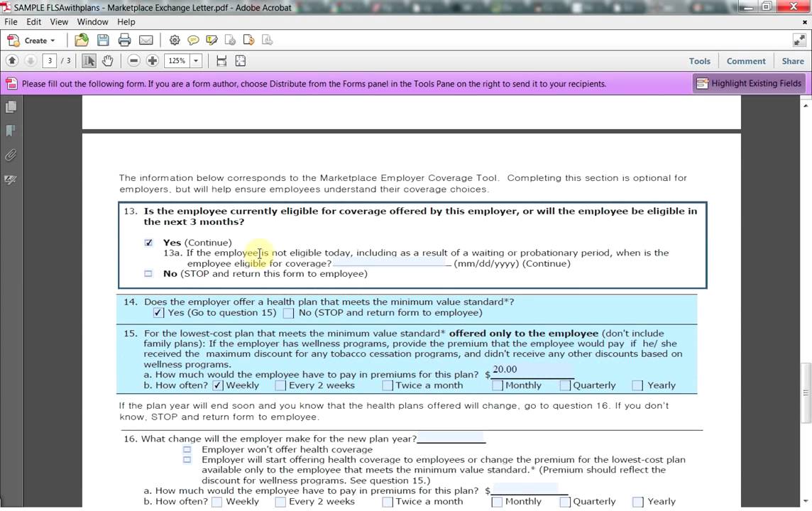
Task: Open the Page Thumbnails panel
Action: click(11, 106)
